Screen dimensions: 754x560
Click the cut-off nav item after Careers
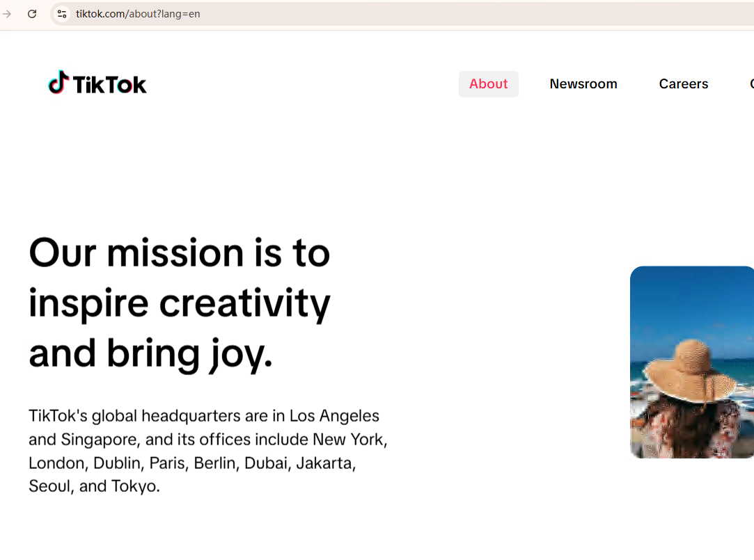click(x=751, y=84)
